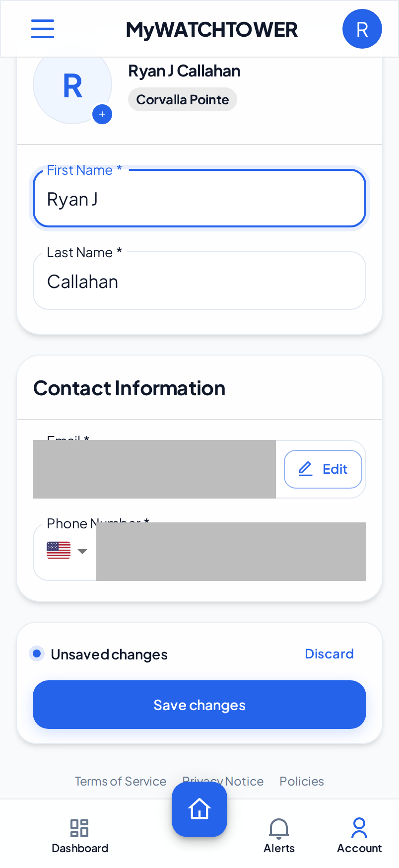
Task: Click into the Last Name field
Action: (x=199, y=281)
